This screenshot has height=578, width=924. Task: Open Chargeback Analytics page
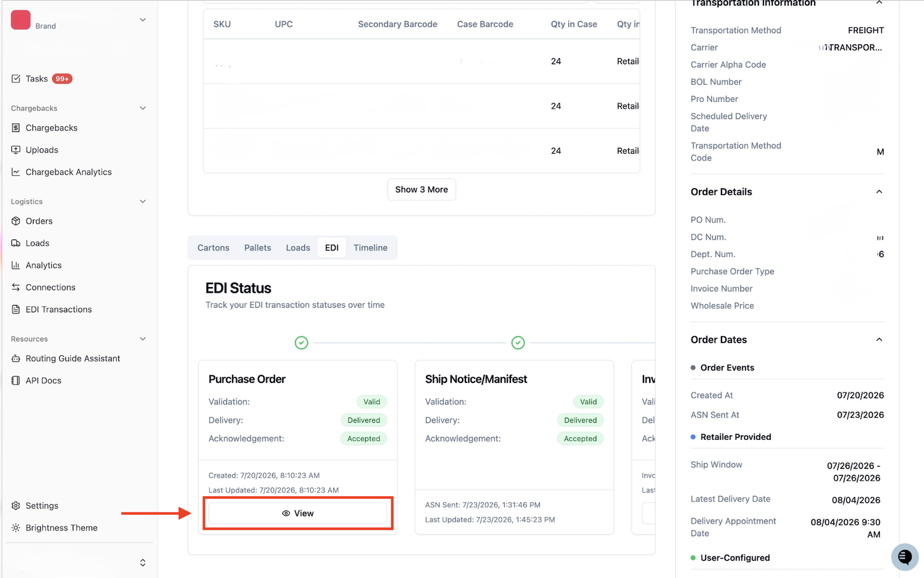coord(68,172)
